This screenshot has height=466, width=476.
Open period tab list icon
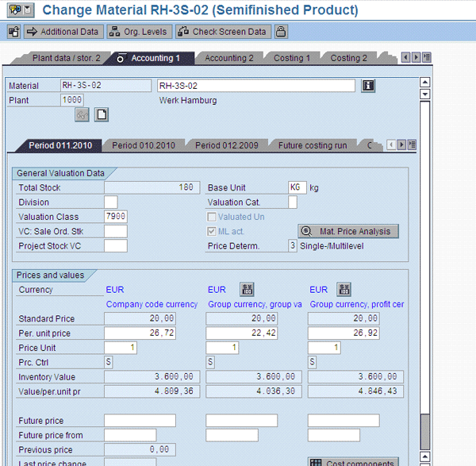[412, 144]
